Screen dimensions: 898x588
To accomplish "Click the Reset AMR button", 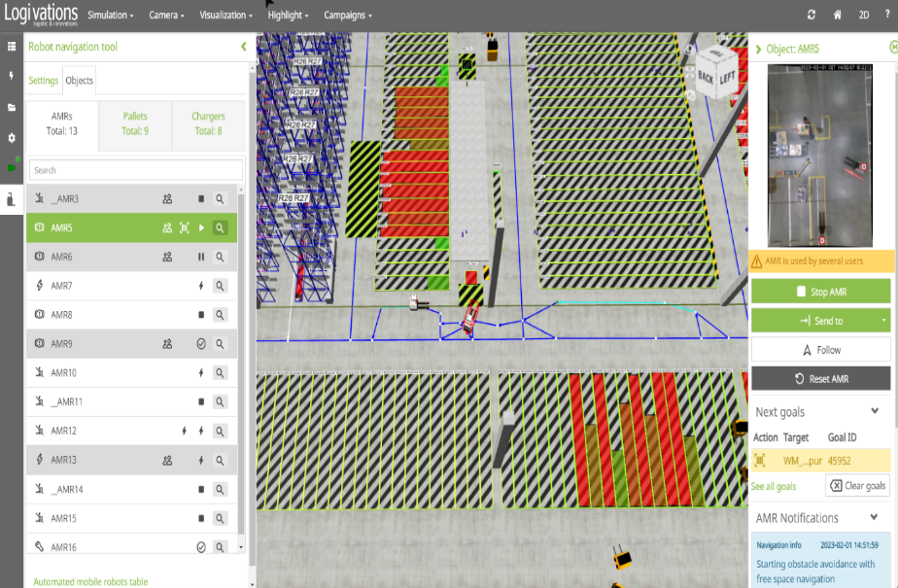I will pyautogui.click(x=820, y=378).
